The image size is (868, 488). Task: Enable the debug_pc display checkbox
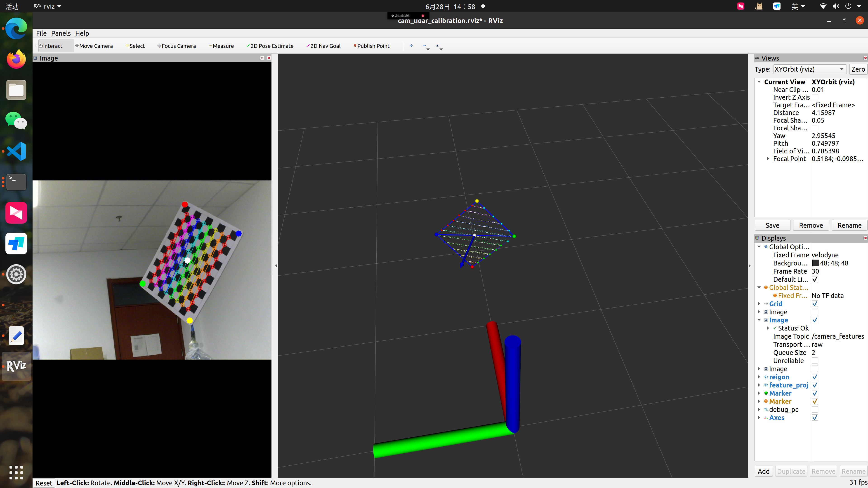[x=815, y=410]
